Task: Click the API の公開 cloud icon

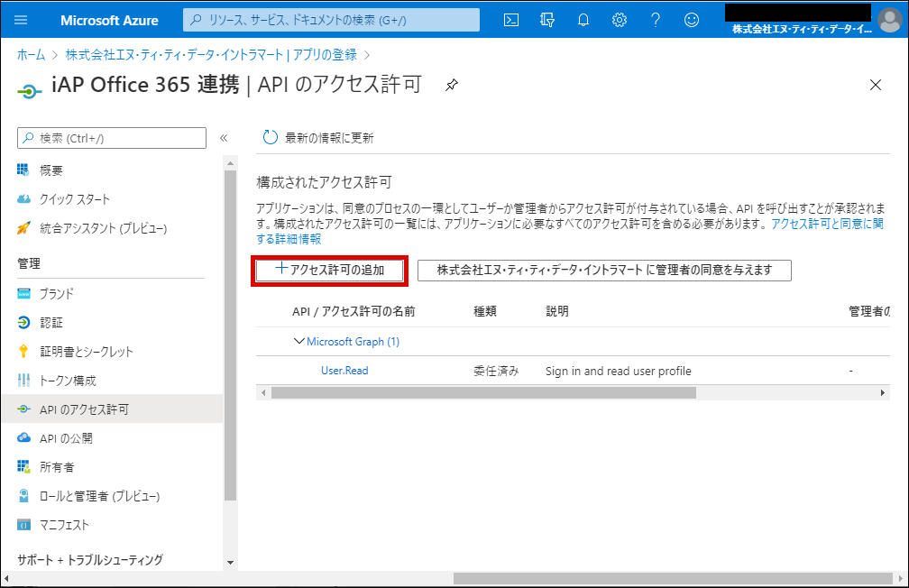Action: 23,437
